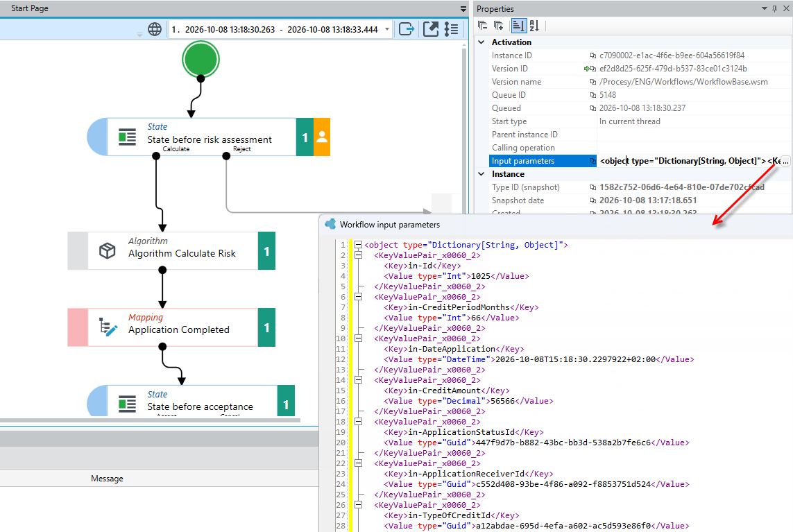Screen dimensions: 793x532
Task: Click the green start node of the workflow
Action: coord(201,60)
